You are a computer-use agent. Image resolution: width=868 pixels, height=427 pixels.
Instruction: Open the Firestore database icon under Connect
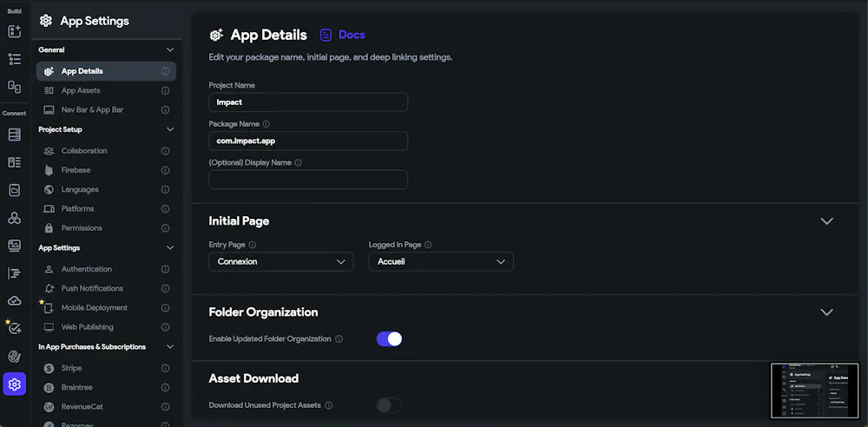pyautogui.click(x=15, y=135)
